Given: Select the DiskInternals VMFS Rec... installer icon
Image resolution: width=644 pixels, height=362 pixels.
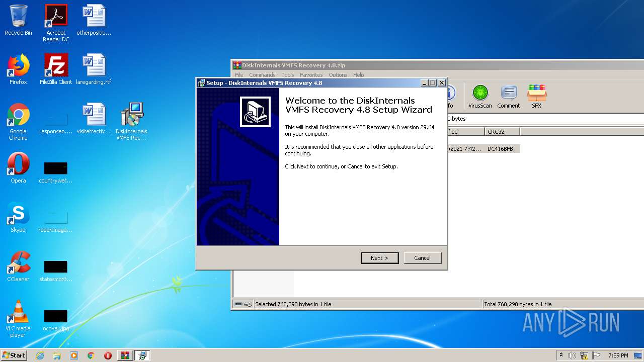Looking at the screenshot, I should coord(132,122).
